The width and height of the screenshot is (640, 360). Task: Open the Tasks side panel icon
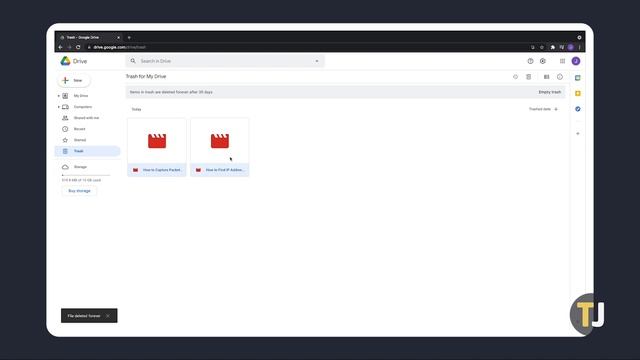pyautogui.click(x=578, y=109)
